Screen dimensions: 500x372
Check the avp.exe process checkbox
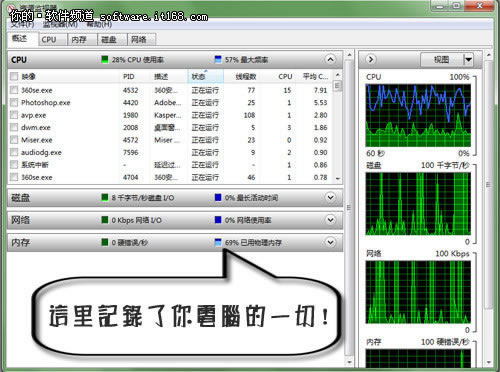click(14, 115)
